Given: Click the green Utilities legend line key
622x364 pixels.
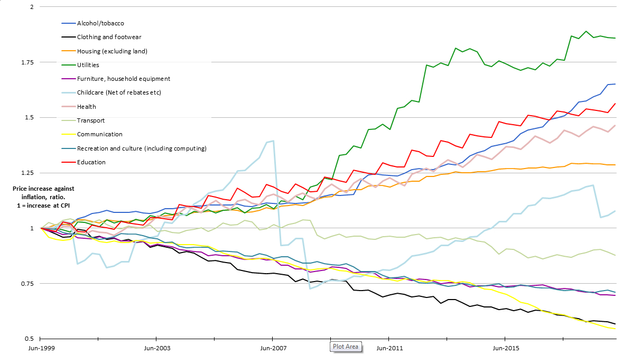Looking at the screenshot, I should click(x=69, y=65).
